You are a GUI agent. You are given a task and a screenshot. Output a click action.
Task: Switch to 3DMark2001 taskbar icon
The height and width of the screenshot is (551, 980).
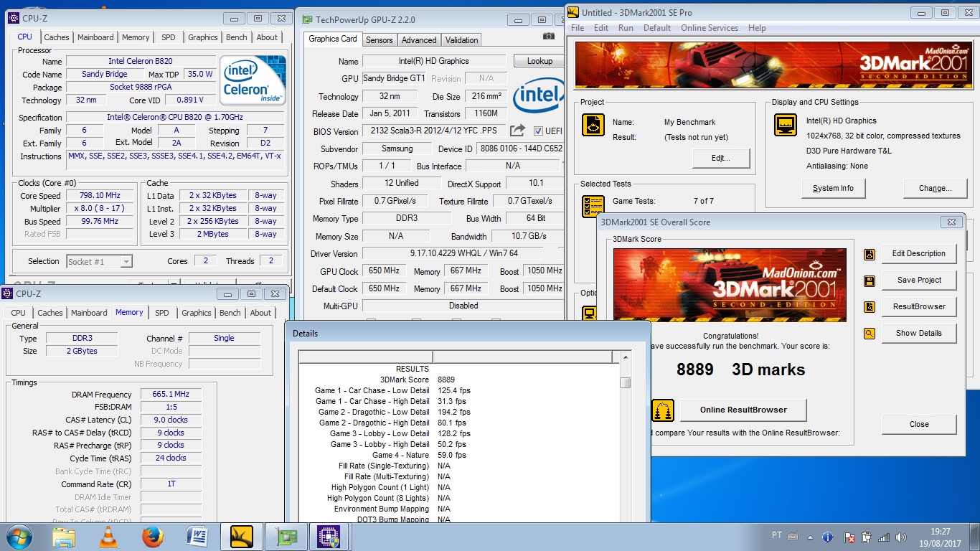pos(242,537)
